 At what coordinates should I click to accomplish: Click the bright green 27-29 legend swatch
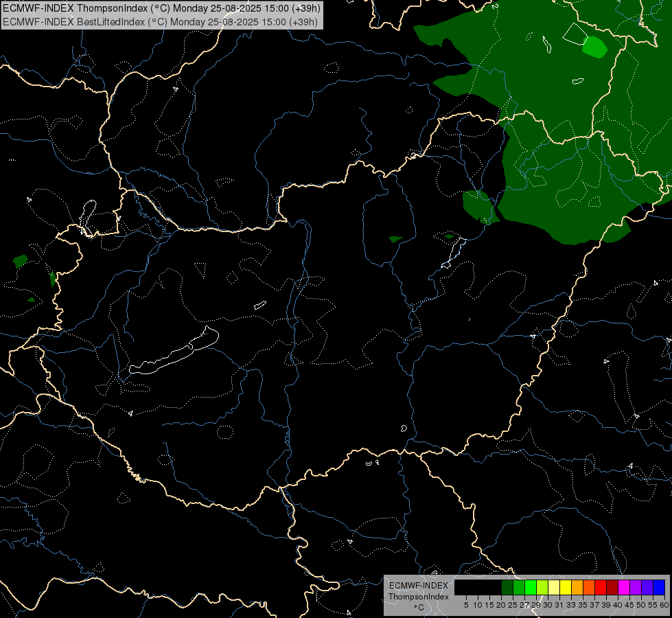coord(531,587)
